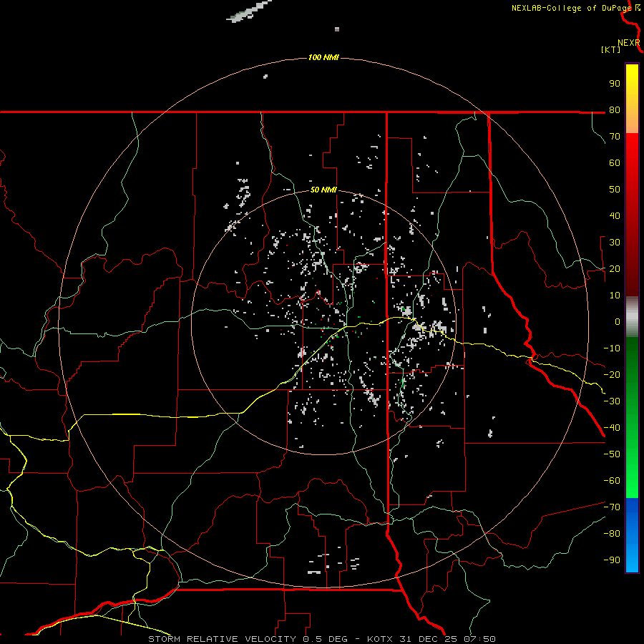Click the -90 knot scale label
The width and height of the screenshot is (644, 644).
click(612, 560)
